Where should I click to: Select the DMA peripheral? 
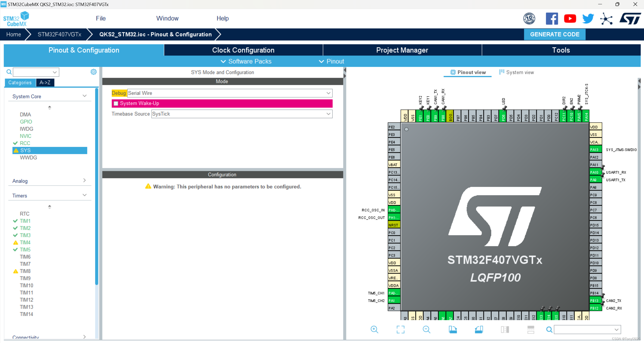click(25, 114)
